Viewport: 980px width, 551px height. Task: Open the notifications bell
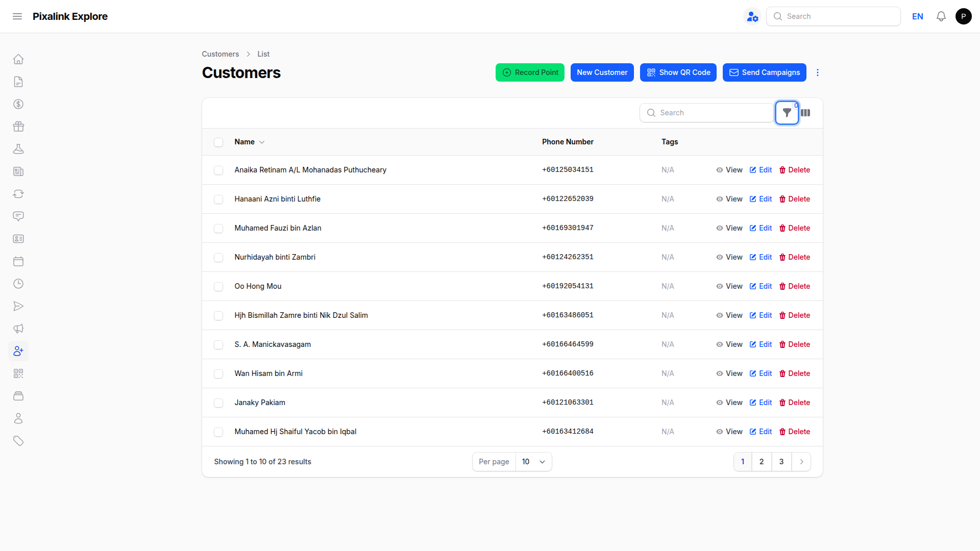[941, 16]
